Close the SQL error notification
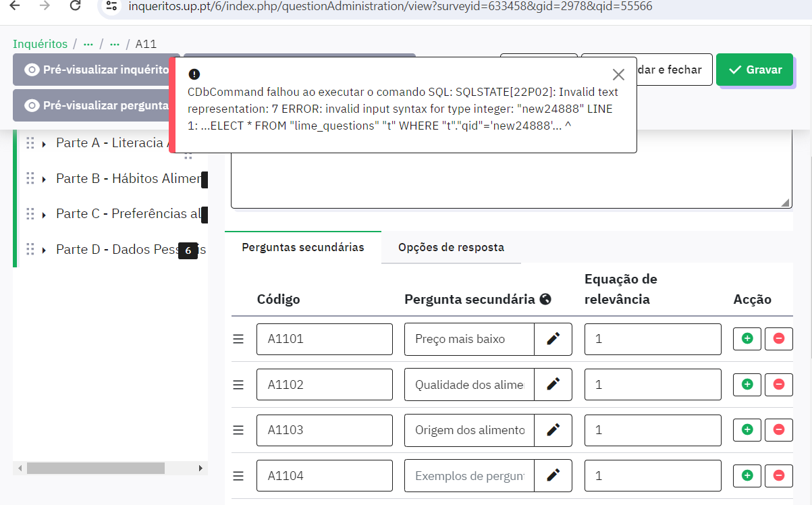812x505 pixels. tap(618, 74)
